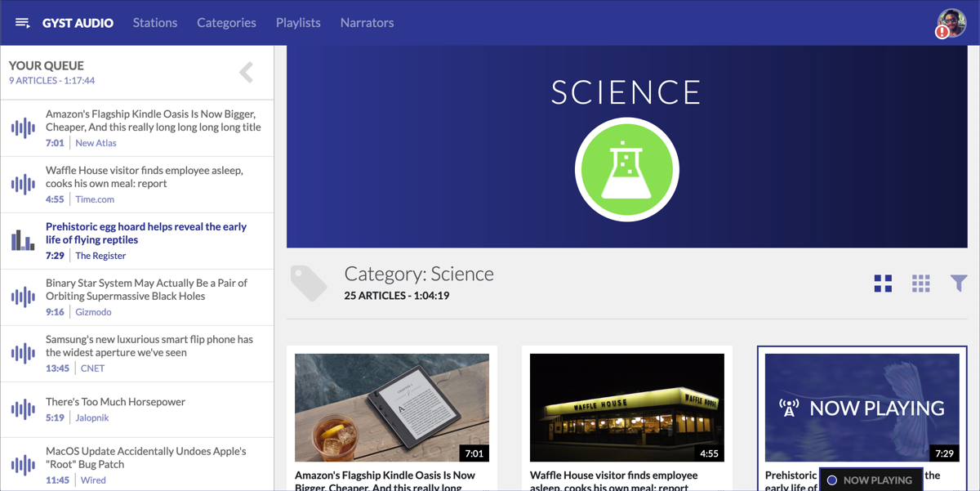Collapse the queue panel with the chevron

(x=247, y=72)
